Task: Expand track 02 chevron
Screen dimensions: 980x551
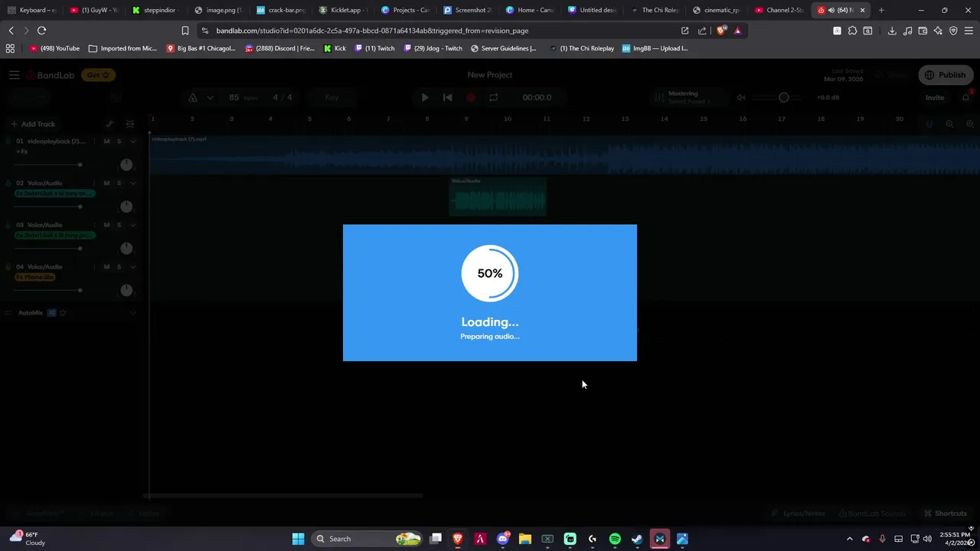Action: point(132,183)
